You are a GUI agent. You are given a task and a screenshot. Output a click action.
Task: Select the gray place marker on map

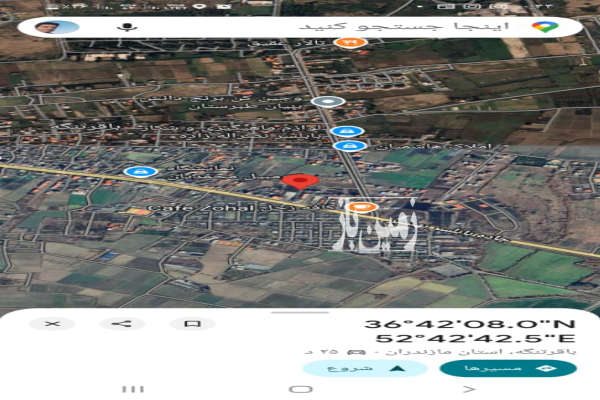point(327,101)
